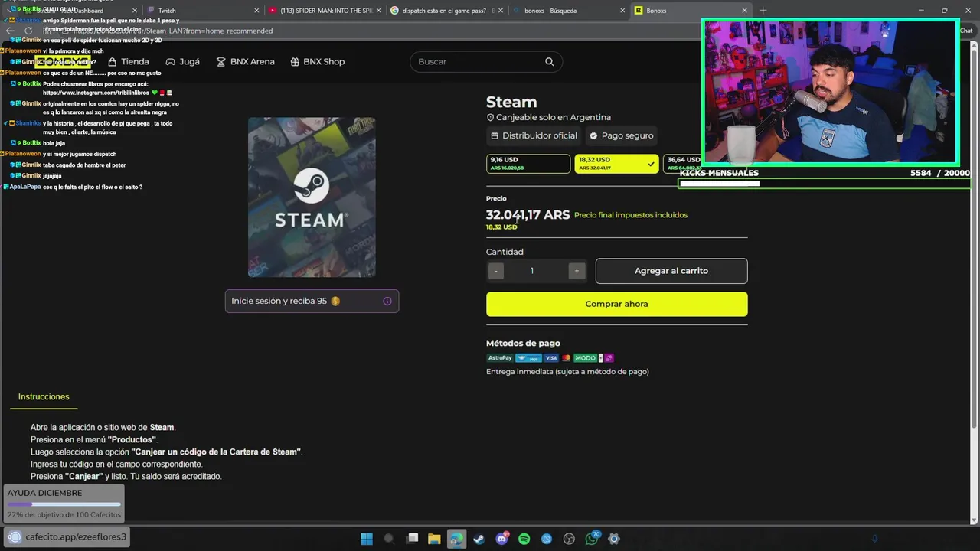Click Agregar al carrito button

click(671, 271)
